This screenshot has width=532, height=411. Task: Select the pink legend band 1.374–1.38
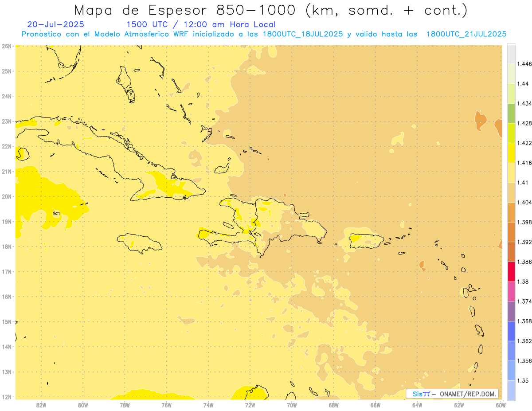point(511,292)
